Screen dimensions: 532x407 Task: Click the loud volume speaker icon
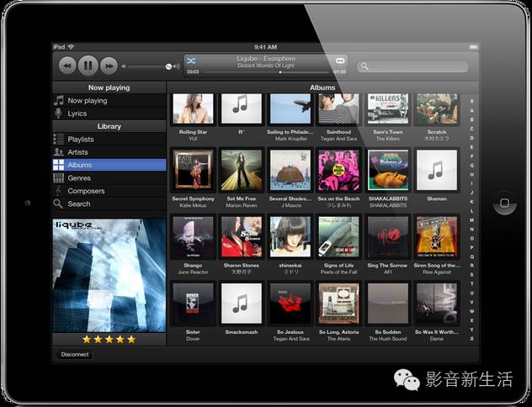tap(177, 66)
